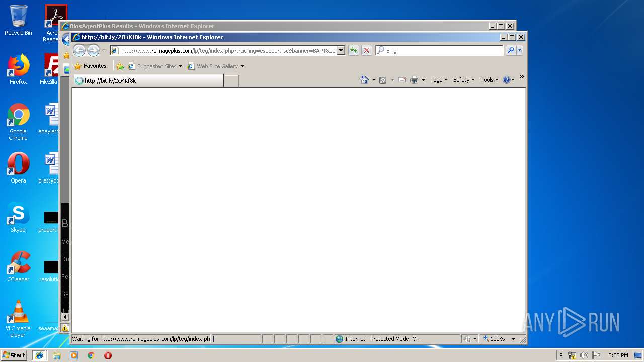Click the Start button
This screenshot has height=362, width=644.
14,355
